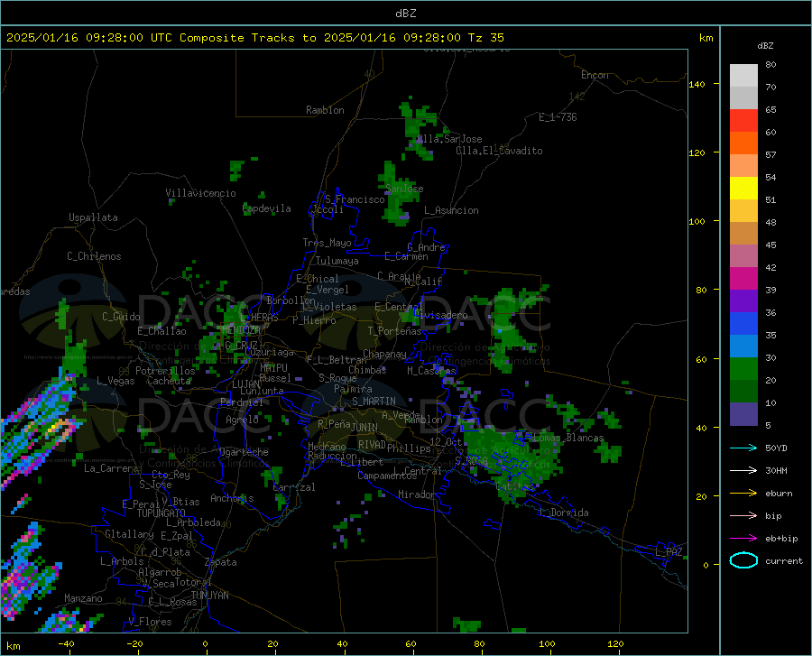Click the Clla.El_Cavadito map label
Viewport: 812px width, 656px height.
coord(499,151)
